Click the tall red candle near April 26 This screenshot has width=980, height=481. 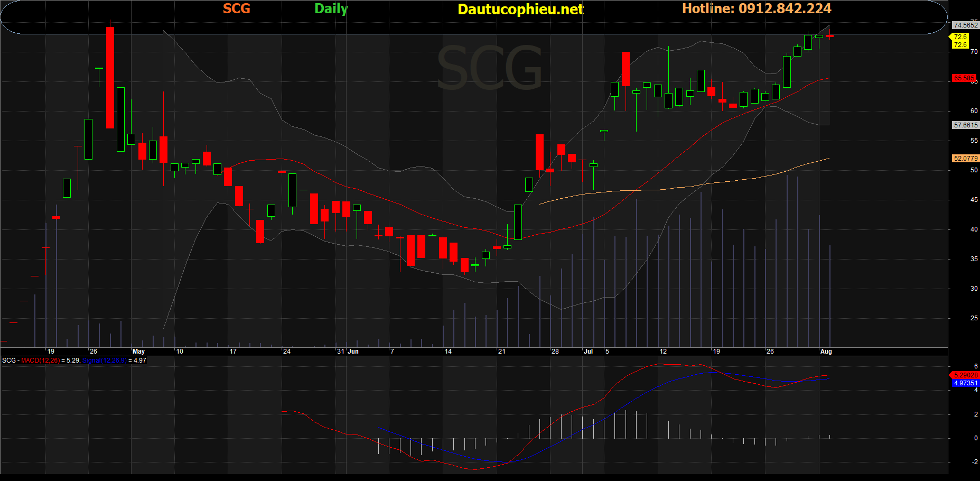110,78
